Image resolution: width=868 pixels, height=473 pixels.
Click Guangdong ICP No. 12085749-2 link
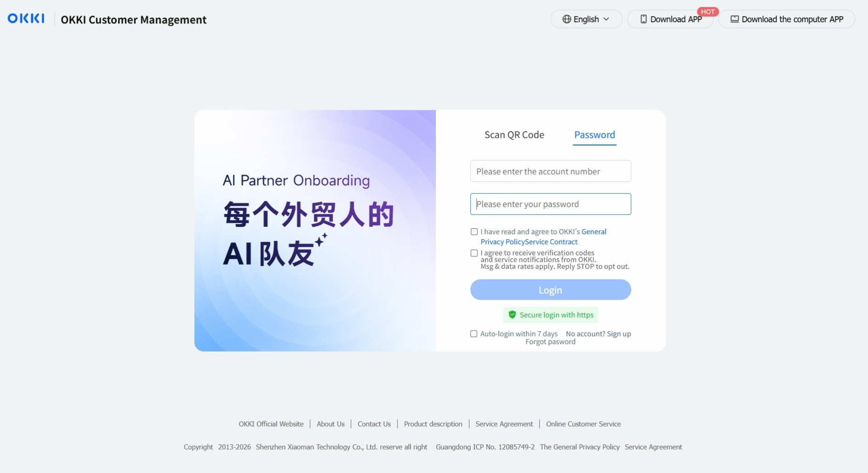point(485,447)
